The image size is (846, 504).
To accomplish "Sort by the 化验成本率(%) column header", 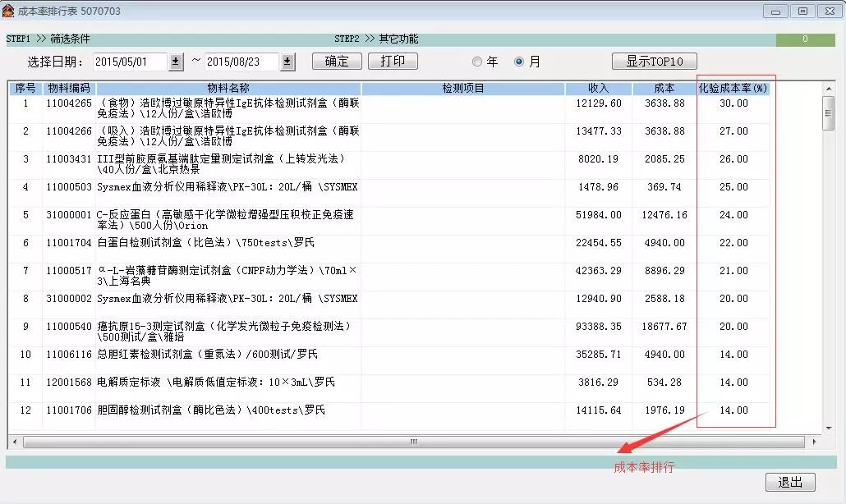I will point(733,88).
